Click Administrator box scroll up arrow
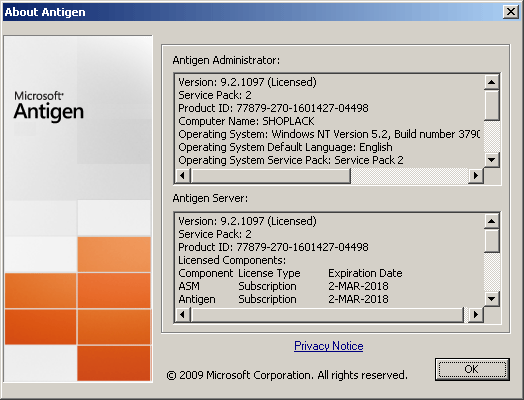 (x=492, y=82)
